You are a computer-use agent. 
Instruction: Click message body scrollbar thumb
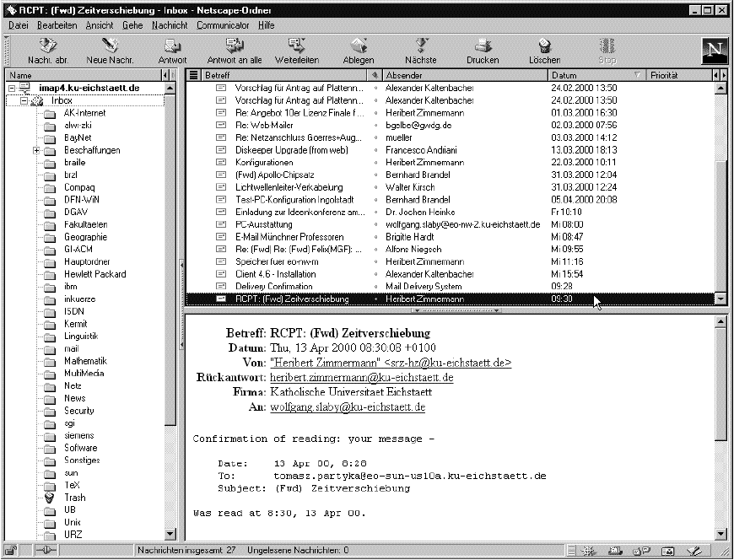tap(721, 383)
